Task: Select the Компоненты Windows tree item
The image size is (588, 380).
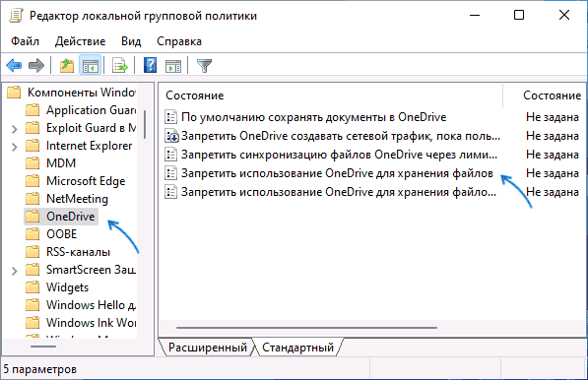Action: (x=82, y=93)
